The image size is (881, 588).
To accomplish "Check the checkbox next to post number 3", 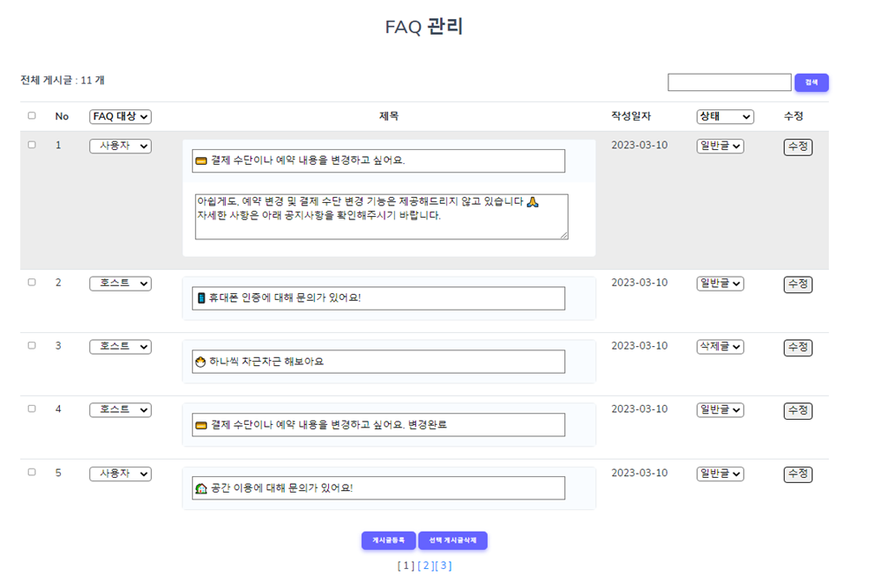I will click(31, 344).
